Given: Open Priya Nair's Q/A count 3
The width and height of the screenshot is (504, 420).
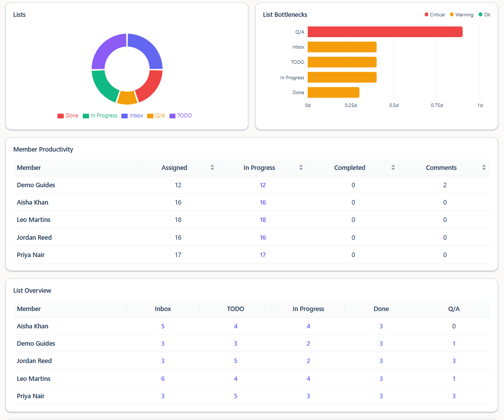Looking at the screenshot, I should (x=454, y=396).
